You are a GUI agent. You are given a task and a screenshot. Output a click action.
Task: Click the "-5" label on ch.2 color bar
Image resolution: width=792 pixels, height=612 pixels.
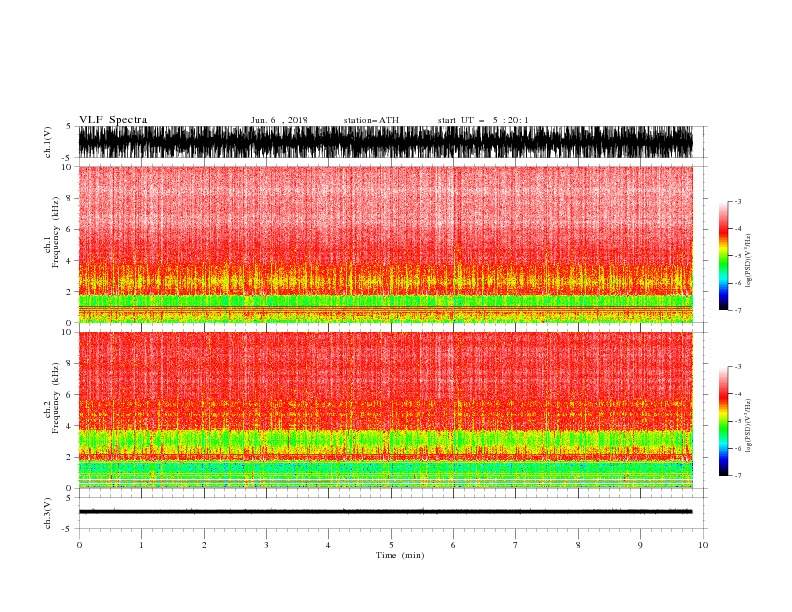[738, 421]
